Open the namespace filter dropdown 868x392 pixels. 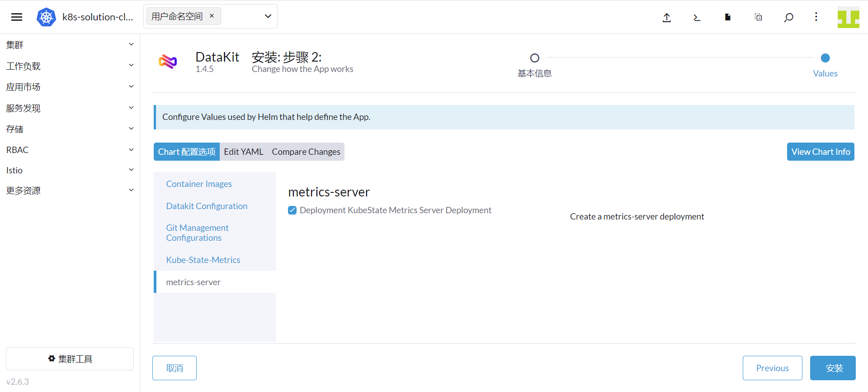[x=268, y=16]
